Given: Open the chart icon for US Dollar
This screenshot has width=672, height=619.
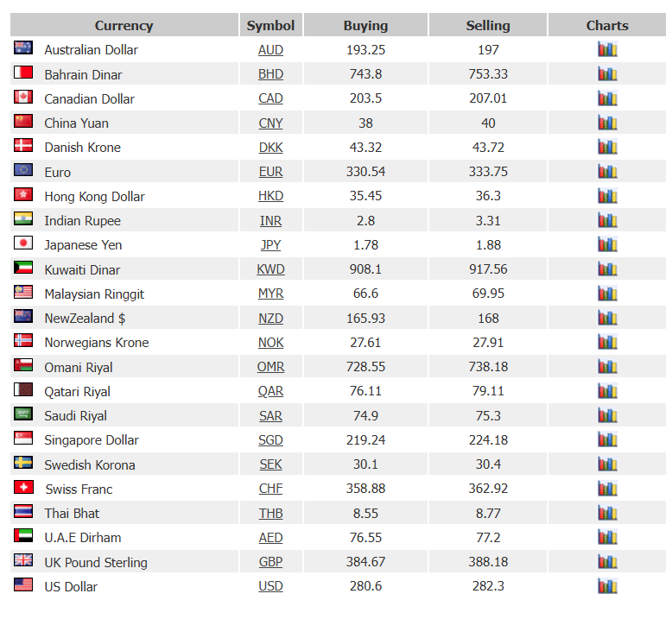Looking at the screenshot, I should (607, 586).
